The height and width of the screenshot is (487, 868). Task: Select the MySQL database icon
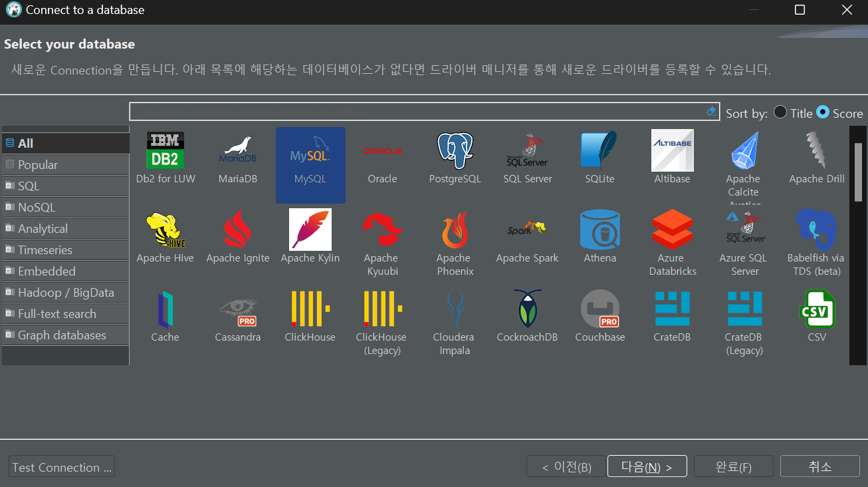pos(310,150)
